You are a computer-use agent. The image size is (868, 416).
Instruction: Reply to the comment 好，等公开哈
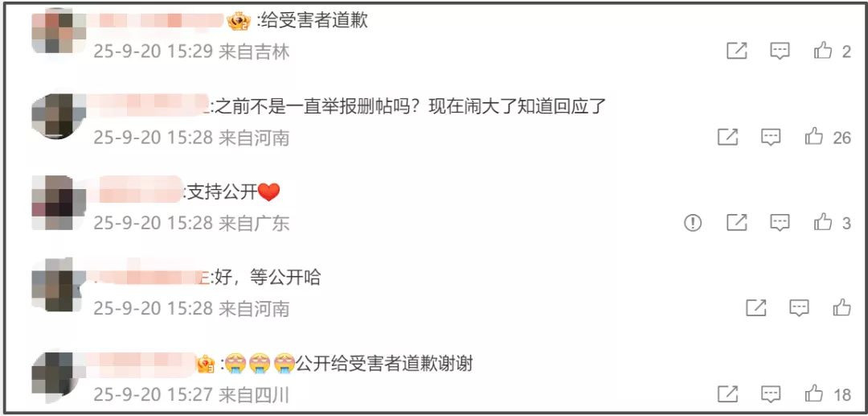(x=799, y=307)
